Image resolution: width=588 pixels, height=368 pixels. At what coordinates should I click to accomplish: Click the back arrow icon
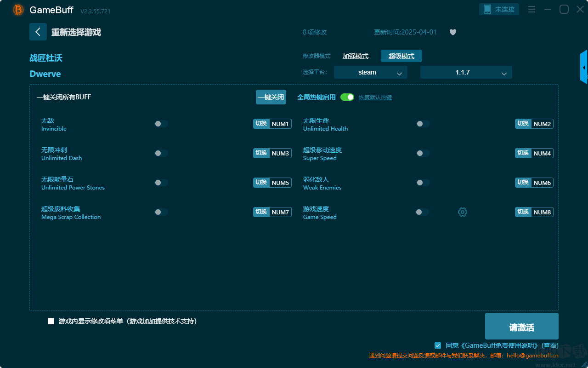pos(38,32)
